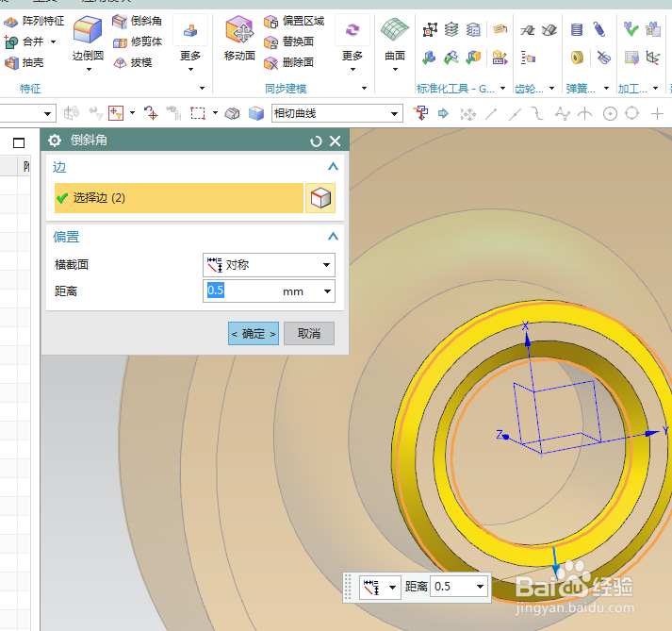Click the 选择边 (2) selection field

click(x=179, y=198)
